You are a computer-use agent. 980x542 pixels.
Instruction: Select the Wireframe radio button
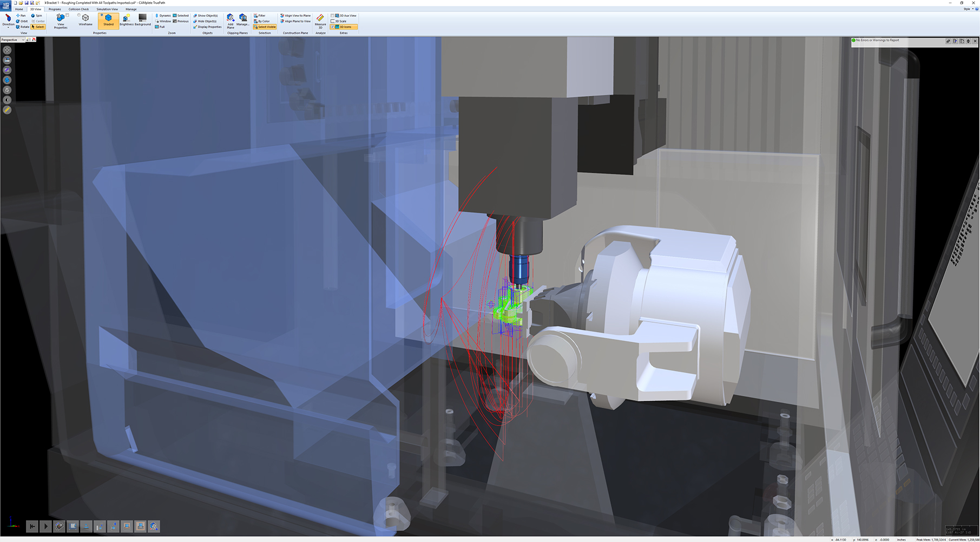(x=79, y=15)
